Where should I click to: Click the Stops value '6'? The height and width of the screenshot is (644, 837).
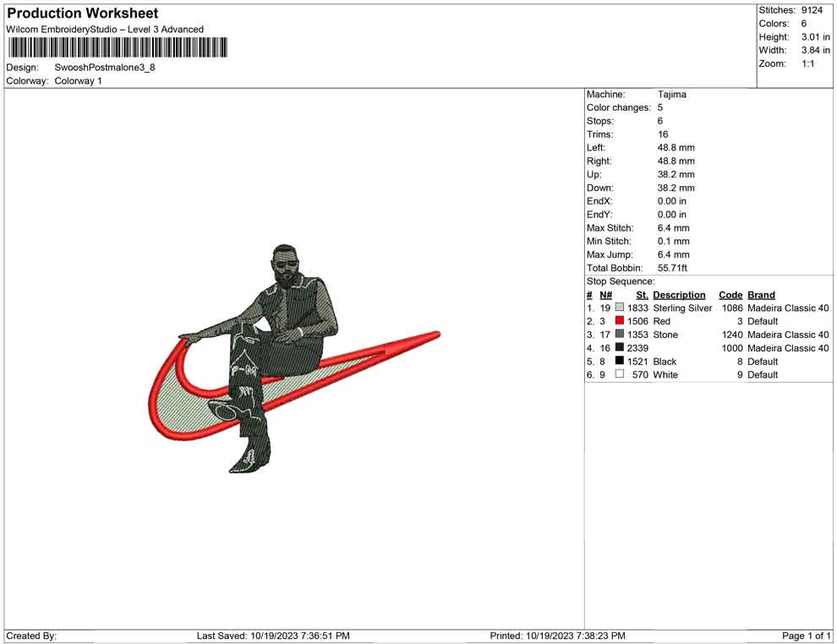(x=660, y=121)
